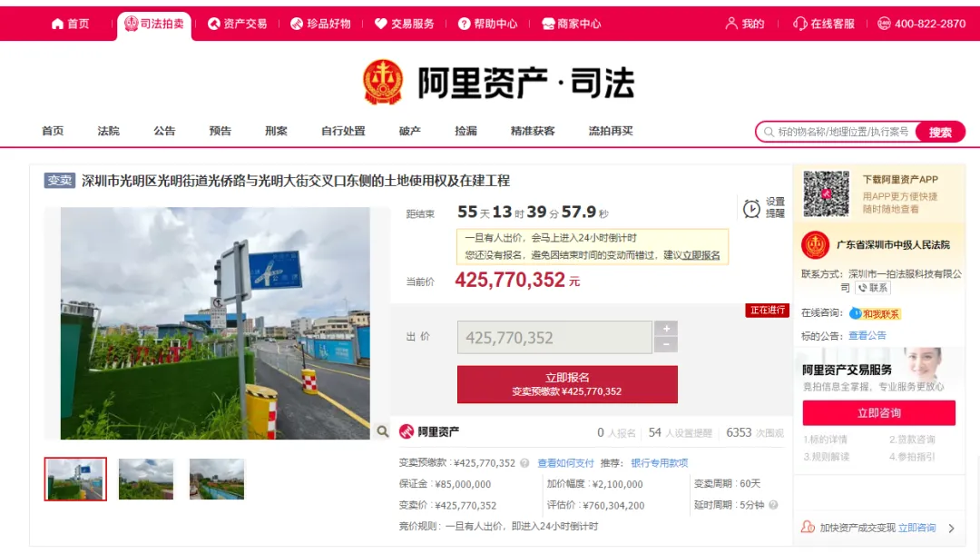
Task: Click the 阿里资产 logo below bid button
Action: (x=428, y=431)
